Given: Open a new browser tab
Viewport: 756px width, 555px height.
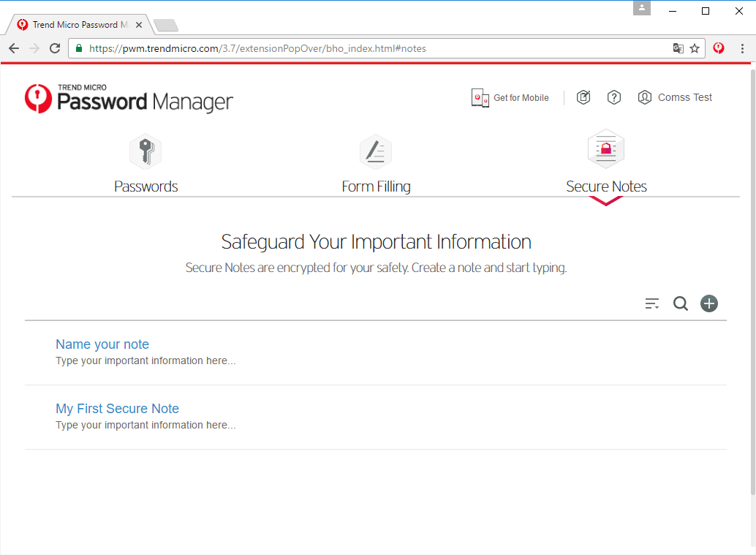Looking at the screenshot, I should 167,25.
